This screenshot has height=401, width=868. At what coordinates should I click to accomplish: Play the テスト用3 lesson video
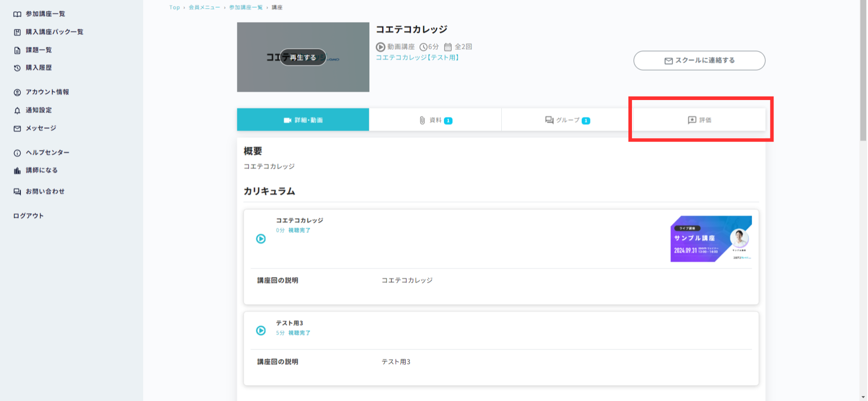(261, 330)
